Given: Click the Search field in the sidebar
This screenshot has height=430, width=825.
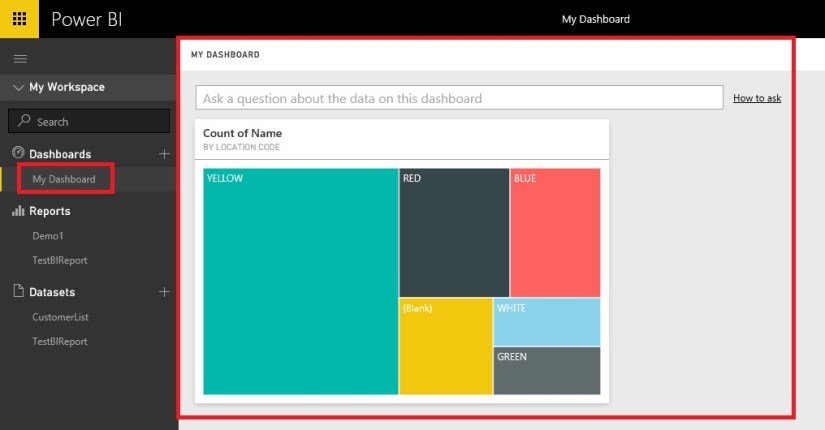Looking at the screenshot, I should 89,121.
